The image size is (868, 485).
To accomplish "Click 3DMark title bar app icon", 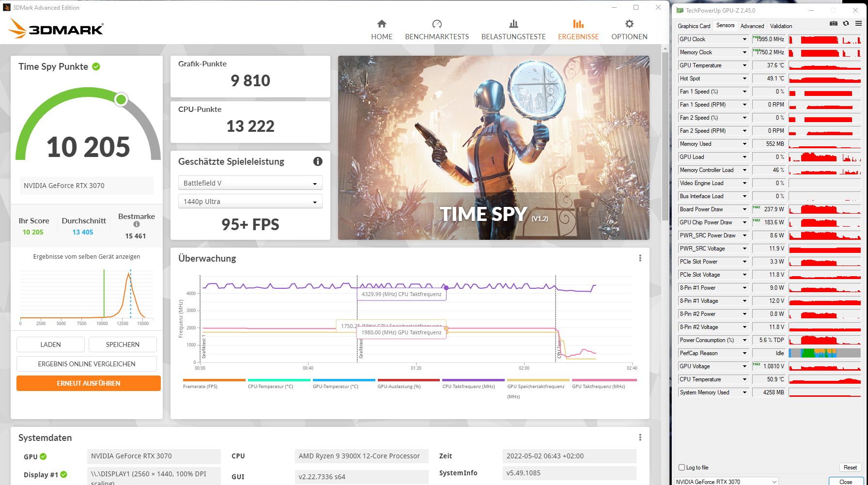I will 7,7.
